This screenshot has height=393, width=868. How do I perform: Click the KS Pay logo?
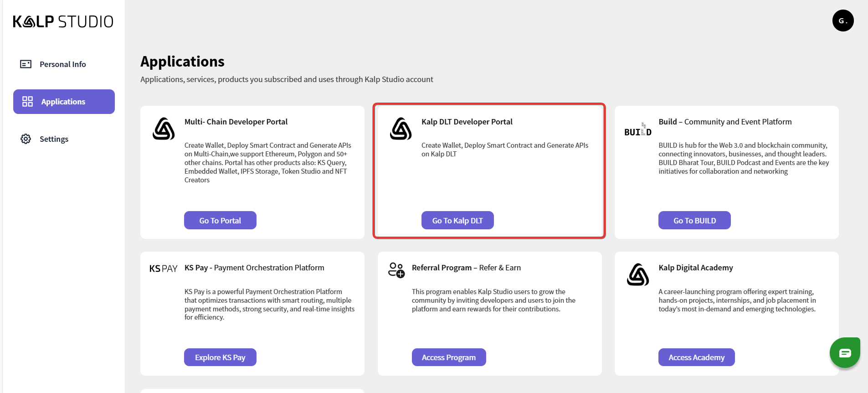163,269
